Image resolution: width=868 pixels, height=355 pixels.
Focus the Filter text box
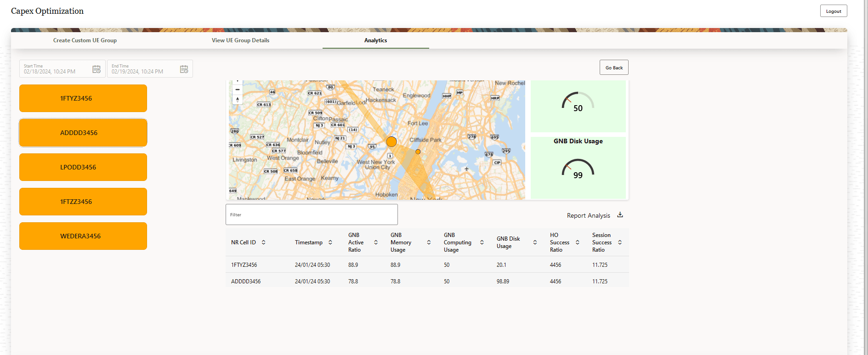(x=312, y=214)
